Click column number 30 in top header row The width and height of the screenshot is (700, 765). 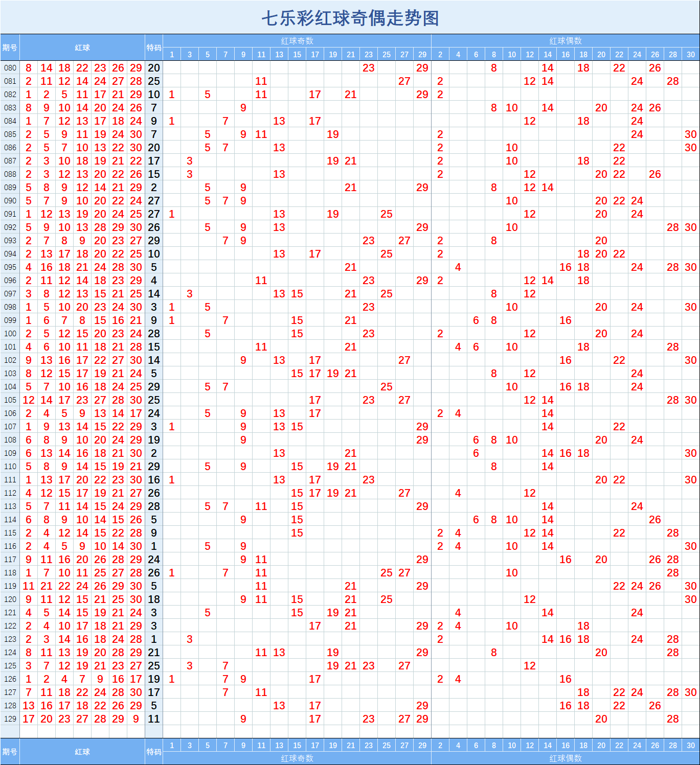point(691,55)
